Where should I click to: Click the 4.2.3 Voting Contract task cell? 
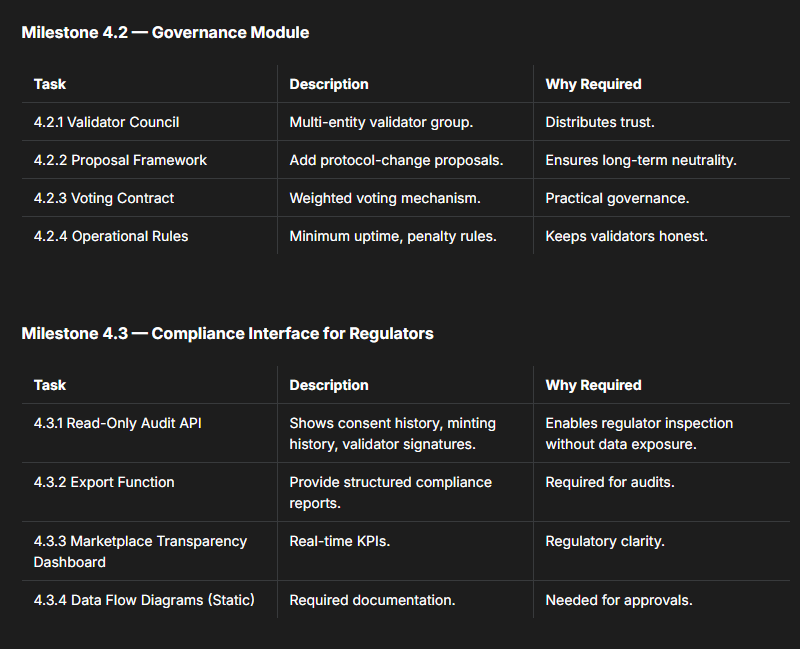click(104, 198)
